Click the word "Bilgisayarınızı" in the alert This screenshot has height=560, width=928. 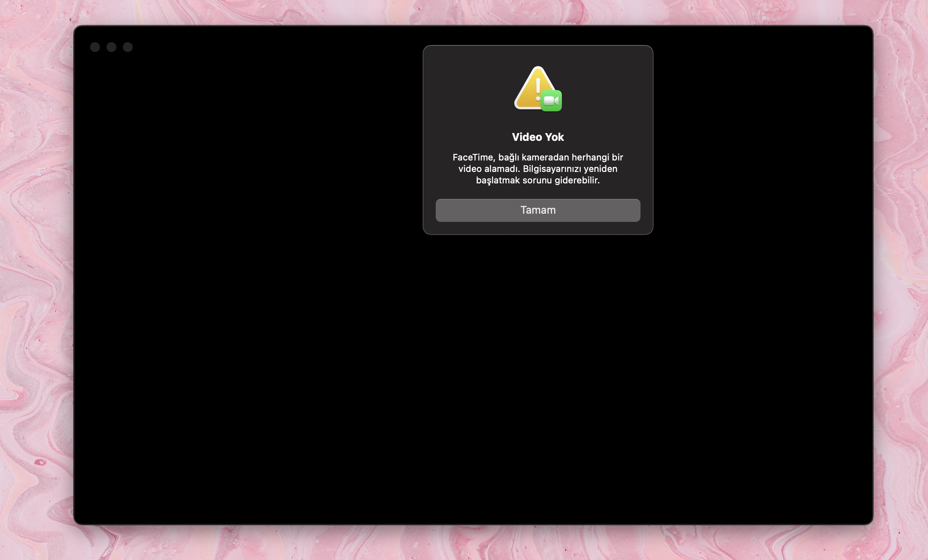(552, 169)
